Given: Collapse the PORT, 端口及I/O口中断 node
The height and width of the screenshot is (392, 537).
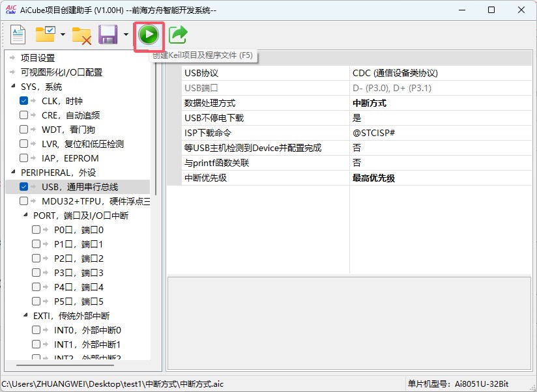Looking at the screenshot, I should tap(25, 215).
